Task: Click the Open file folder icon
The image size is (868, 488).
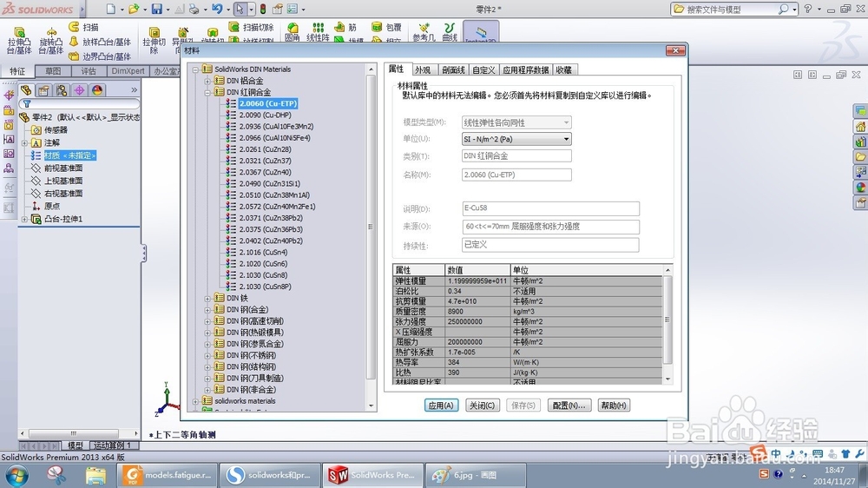Action: click(x=134, y=9)
